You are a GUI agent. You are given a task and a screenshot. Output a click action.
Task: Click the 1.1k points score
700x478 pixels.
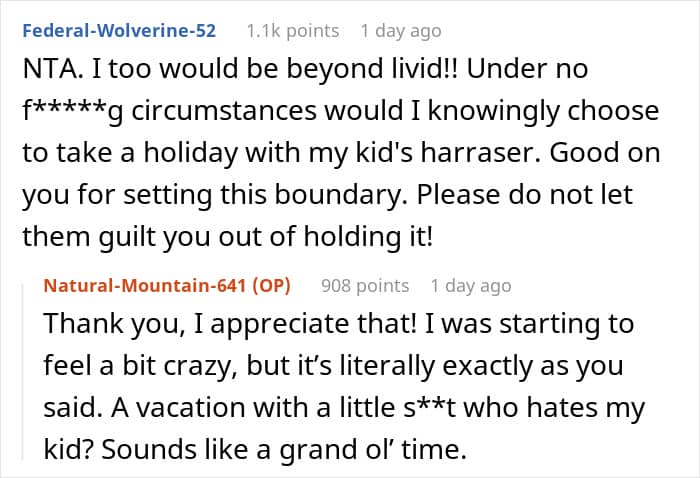pos(293,30)
